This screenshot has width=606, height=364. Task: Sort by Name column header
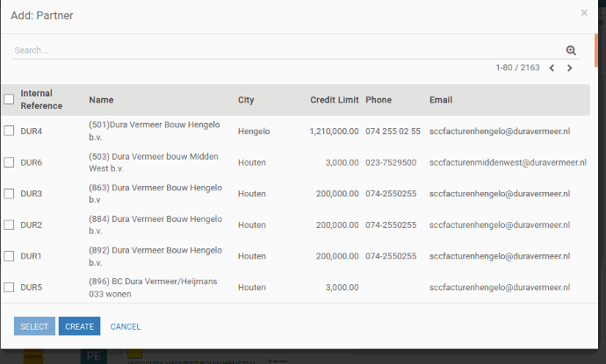point(101,100)
